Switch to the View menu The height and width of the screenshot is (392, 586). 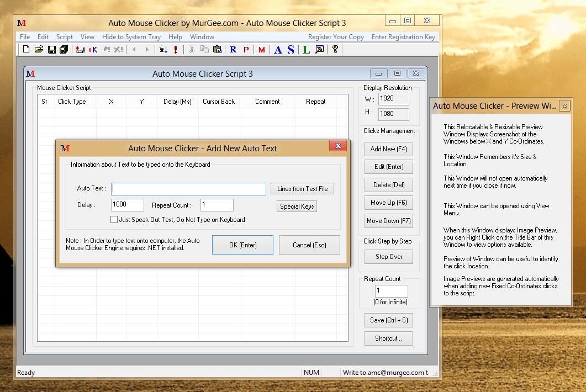87,36
